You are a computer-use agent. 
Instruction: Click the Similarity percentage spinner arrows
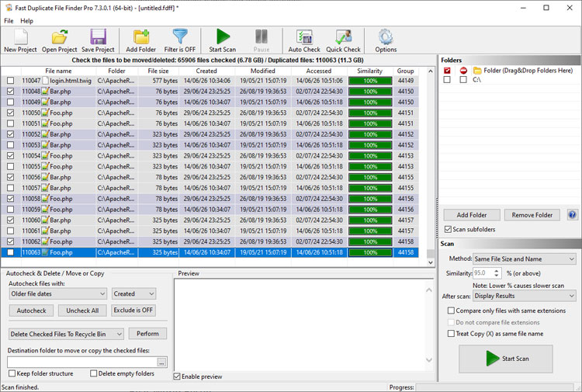(x=497, y=273)
